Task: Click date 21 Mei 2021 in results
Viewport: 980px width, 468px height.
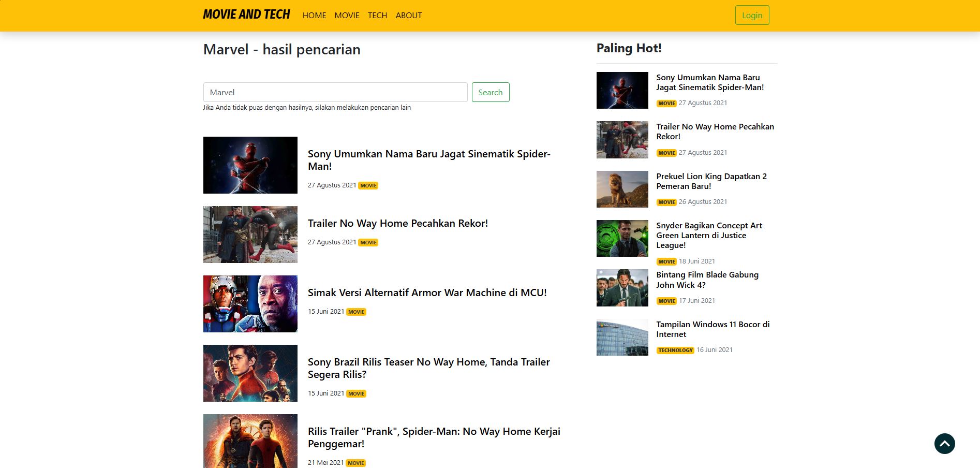Action: 326,463
